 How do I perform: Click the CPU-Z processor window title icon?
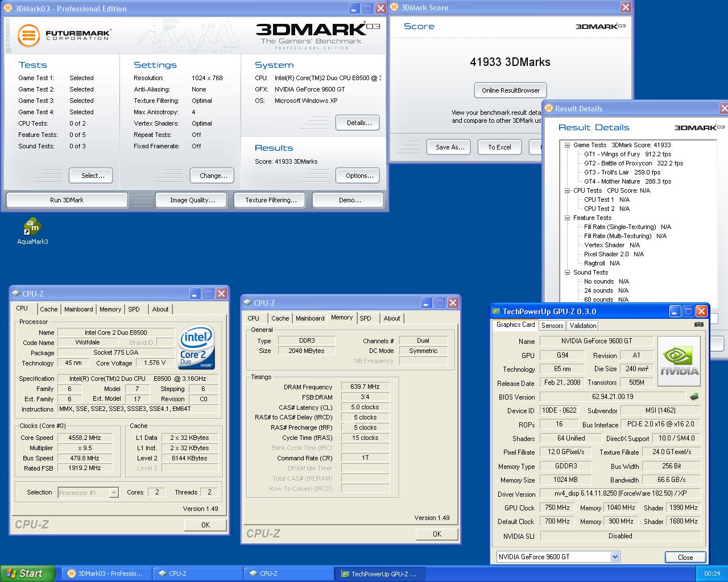pyautogui.click(x=16, y=294)
